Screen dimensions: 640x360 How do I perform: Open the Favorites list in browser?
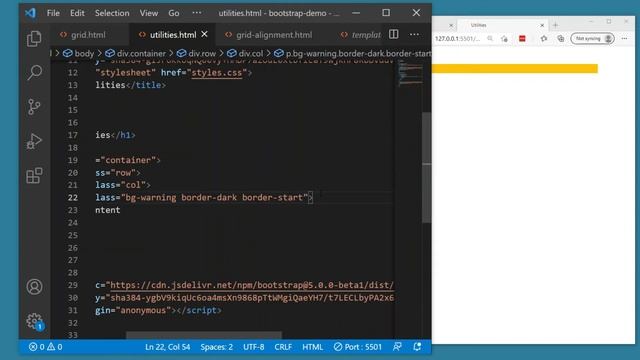(544, 38)
